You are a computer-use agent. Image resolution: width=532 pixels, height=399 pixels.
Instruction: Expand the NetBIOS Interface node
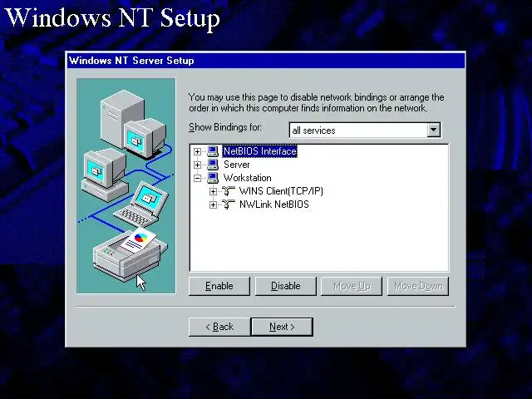(197, 151)
